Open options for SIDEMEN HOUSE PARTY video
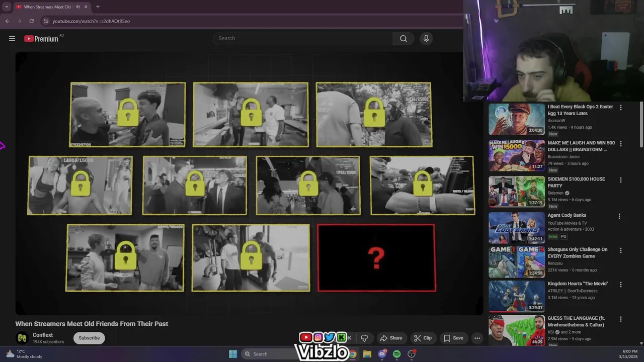 [620, 180]
